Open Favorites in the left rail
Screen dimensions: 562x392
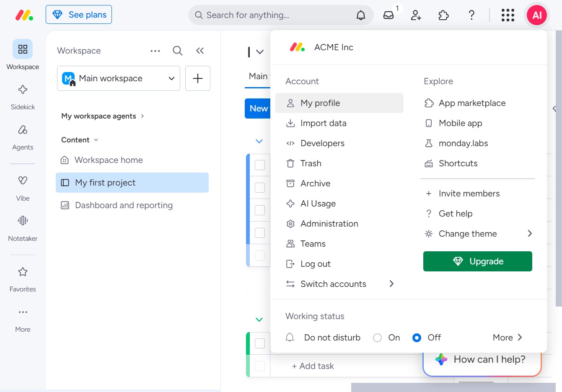click(23, 279)
